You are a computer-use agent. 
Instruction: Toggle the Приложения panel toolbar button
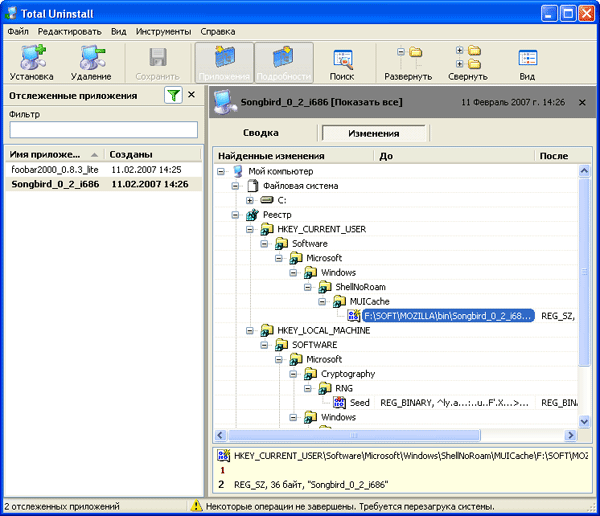click(x=224, y=63)
